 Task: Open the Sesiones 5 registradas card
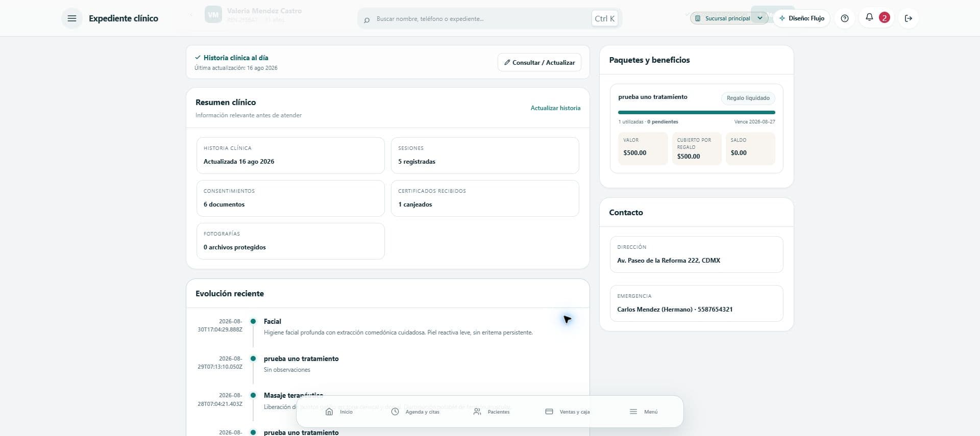[x=485, y=156]
